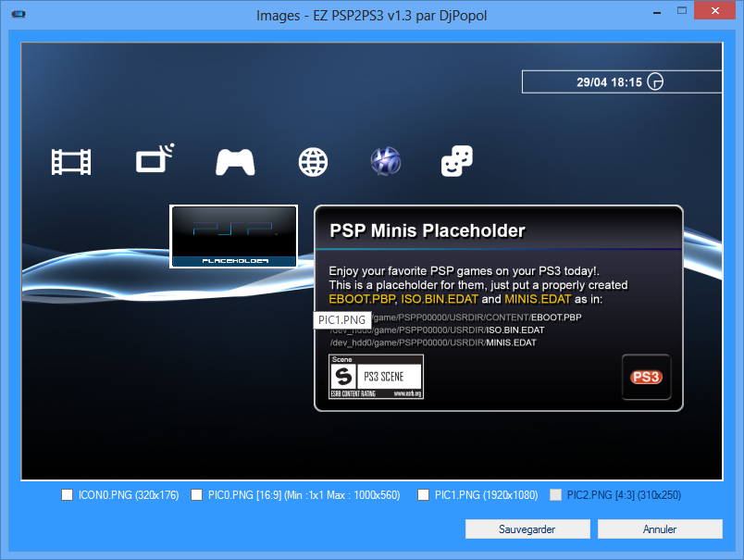Open the Network globe icon

tap(313, 162)
